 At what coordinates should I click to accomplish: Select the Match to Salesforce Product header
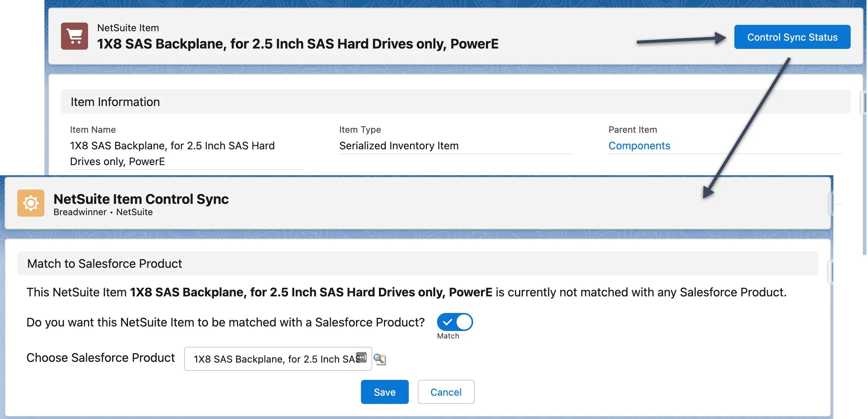(418, 263)
